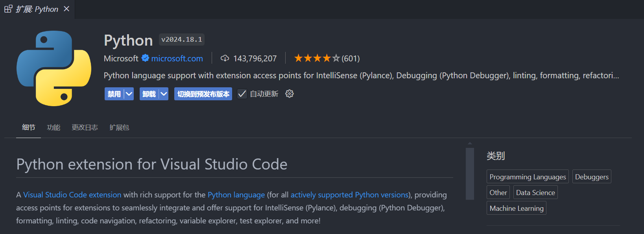Click the details vertical scrollbar thumb
The width and height of the screenshot is (644, 234).
470,173
